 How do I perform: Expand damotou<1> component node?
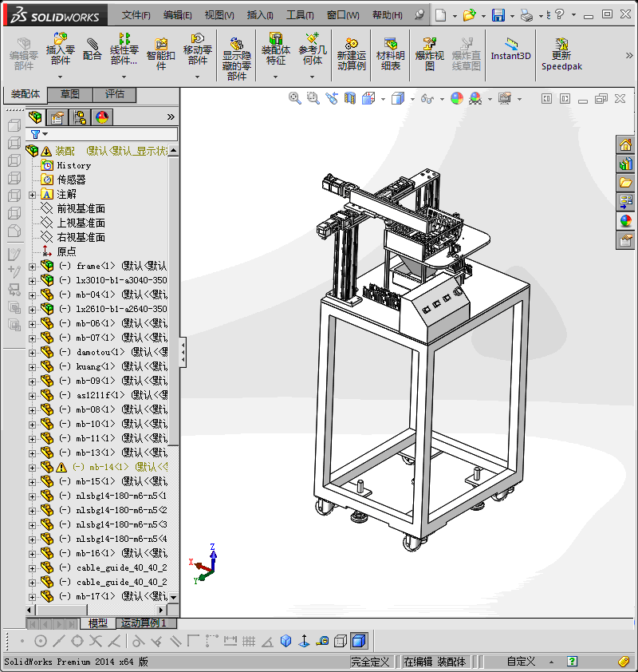(x=32, y=353)
